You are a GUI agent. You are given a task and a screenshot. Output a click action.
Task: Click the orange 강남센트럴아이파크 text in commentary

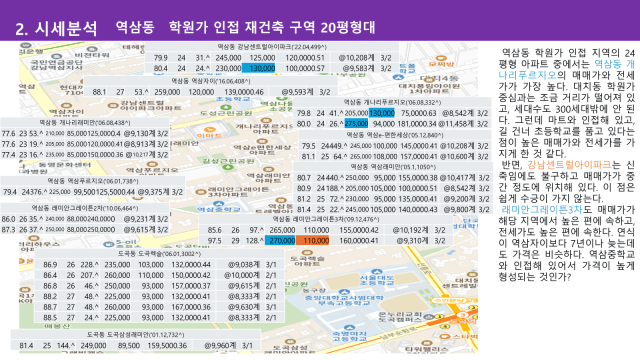pyautogui.click(x=569, y=165)
